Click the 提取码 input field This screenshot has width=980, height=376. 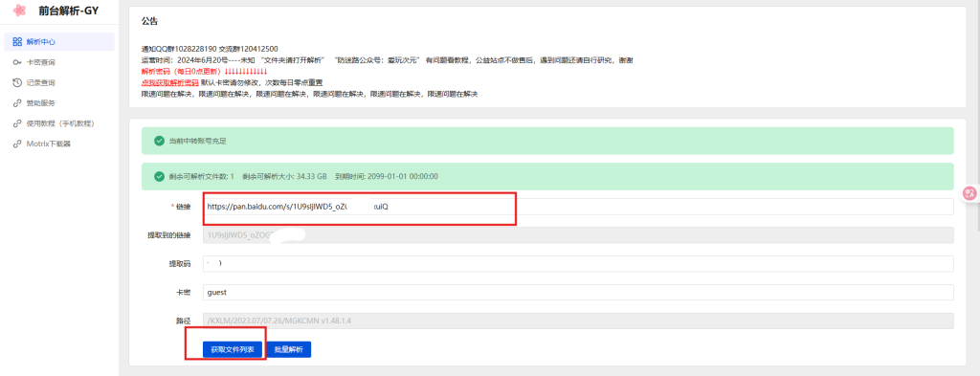click(578, 263)
